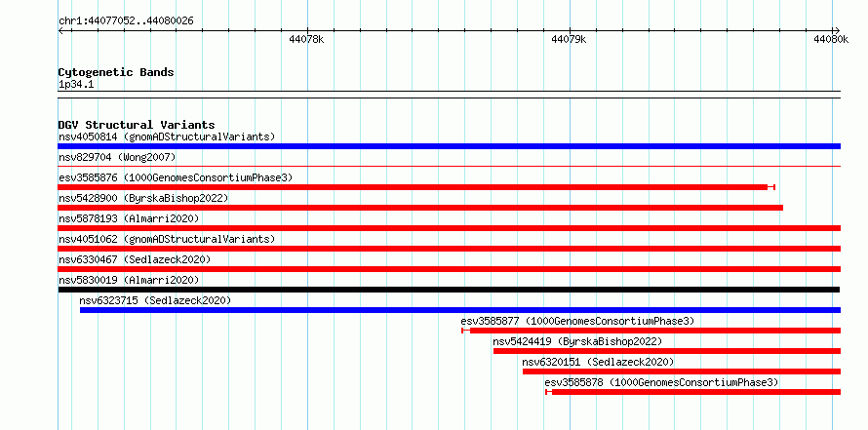Click the black nsv5830019 variant bar
868x430 pixels.
click(x=449, y=290)
